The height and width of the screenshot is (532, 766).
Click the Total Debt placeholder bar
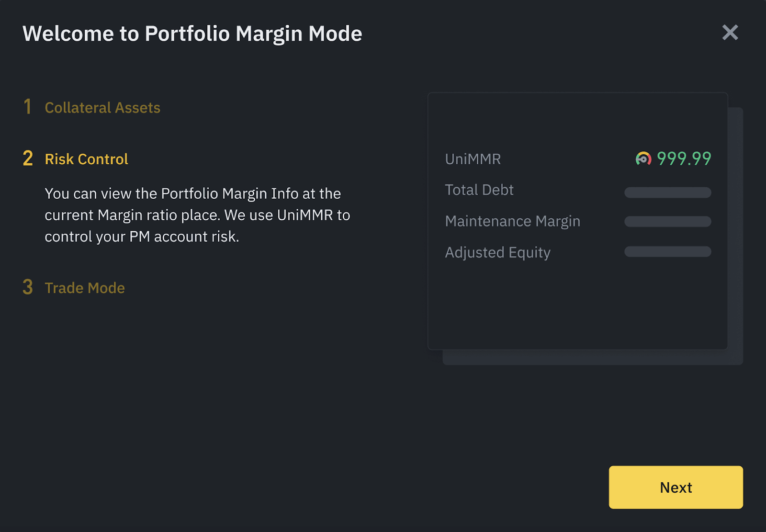(667, 192)
